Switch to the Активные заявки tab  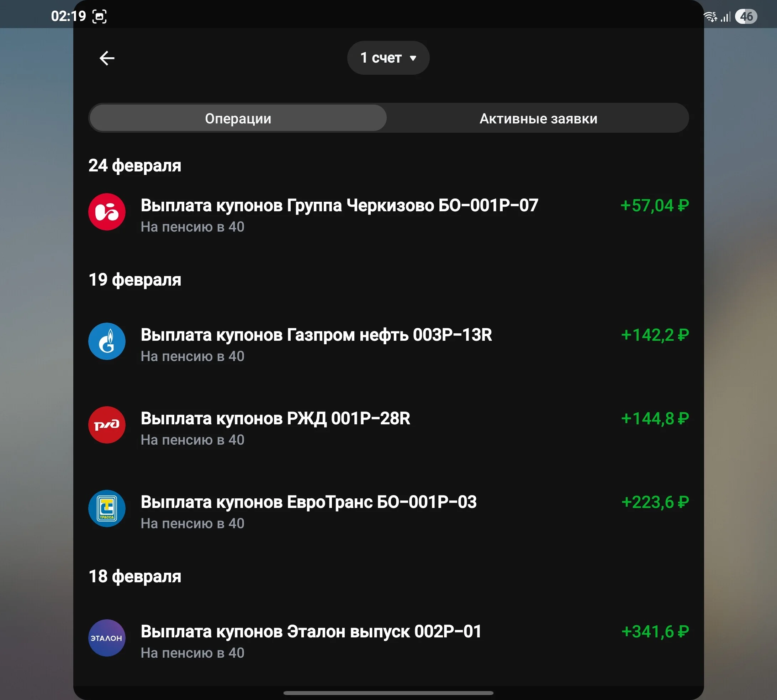coord(538,118)
